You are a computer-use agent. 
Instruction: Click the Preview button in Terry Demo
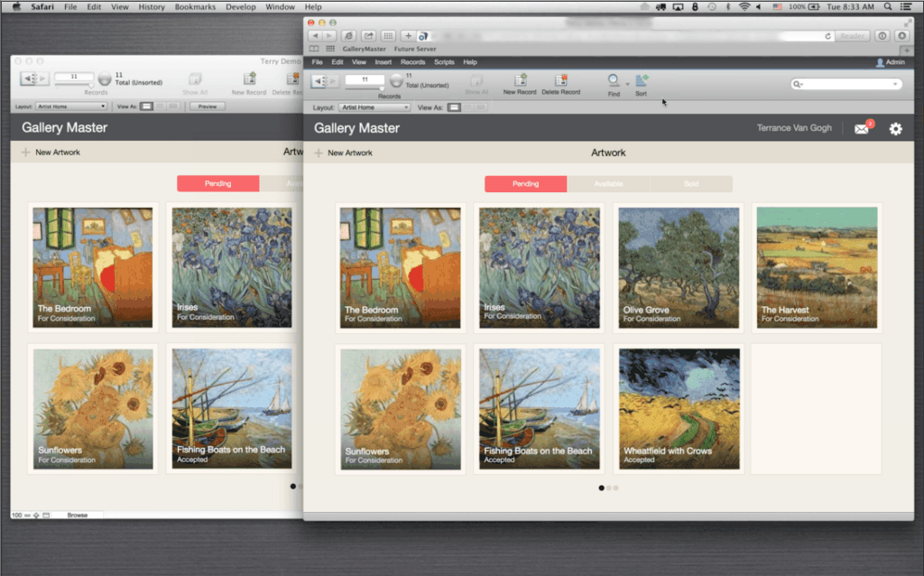[208, 107]
